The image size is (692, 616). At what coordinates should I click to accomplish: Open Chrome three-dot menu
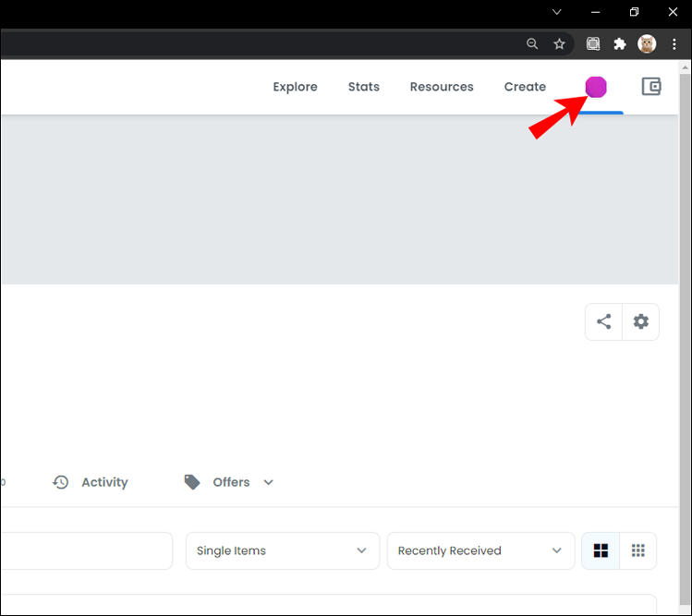pos(674,43)
